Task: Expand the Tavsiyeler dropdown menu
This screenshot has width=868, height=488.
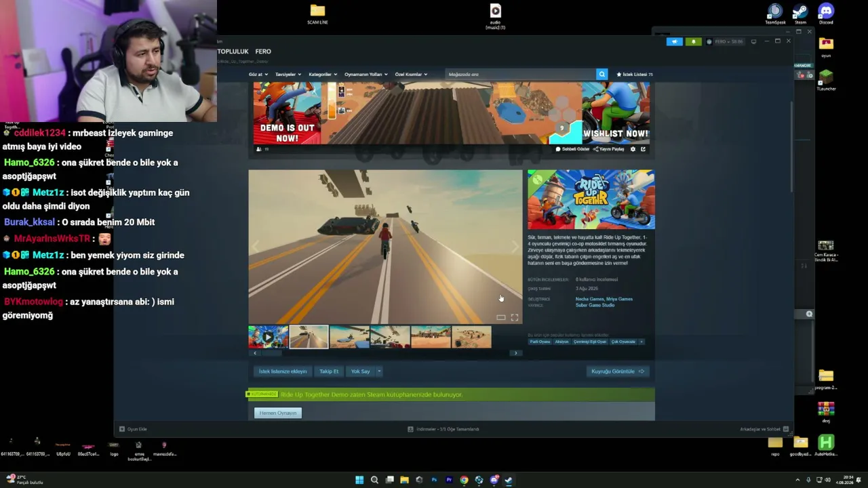Action: click(x=288, y=75)
